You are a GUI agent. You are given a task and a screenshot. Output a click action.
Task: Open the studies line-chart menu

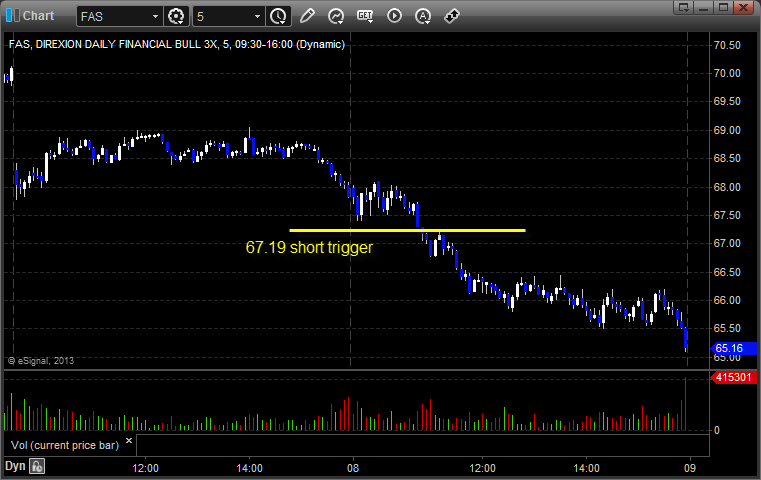tap(336, 16)
